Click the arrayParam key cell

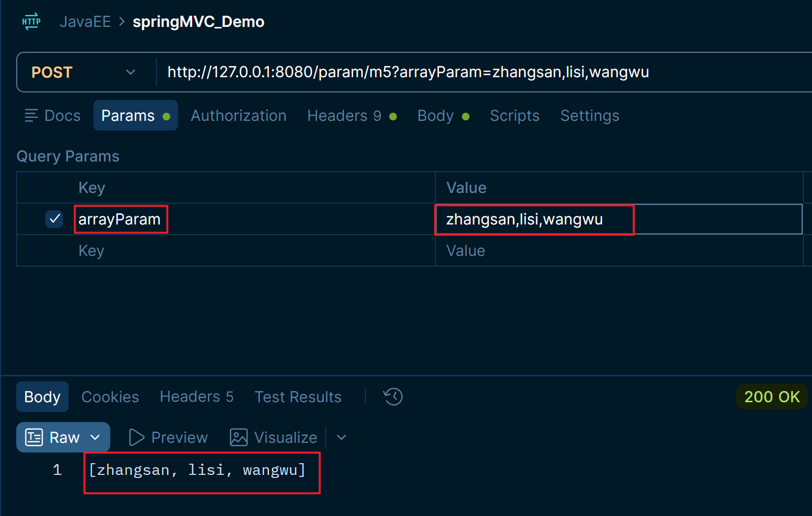coord(254,219)
